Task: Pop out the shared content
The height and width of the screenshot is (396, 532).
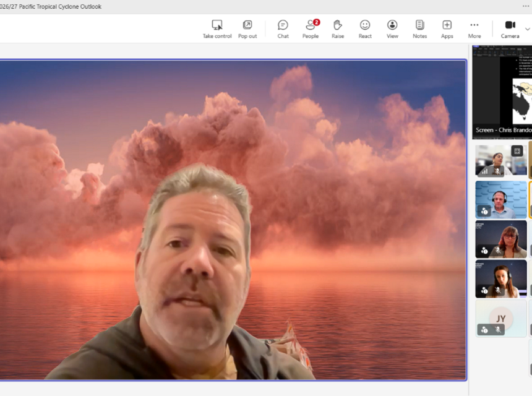Action: tap(247, 29)
